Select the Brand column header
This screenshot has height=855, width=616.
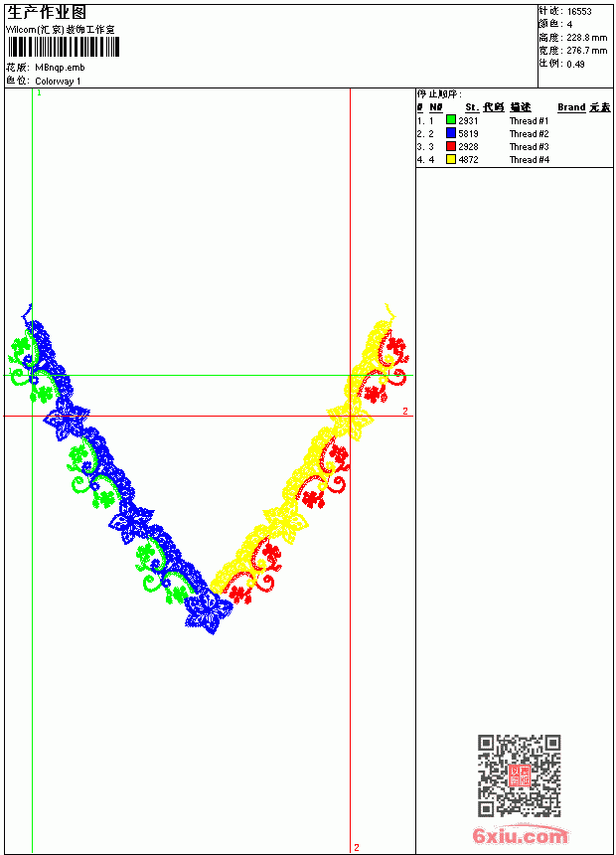pos(571,107)
